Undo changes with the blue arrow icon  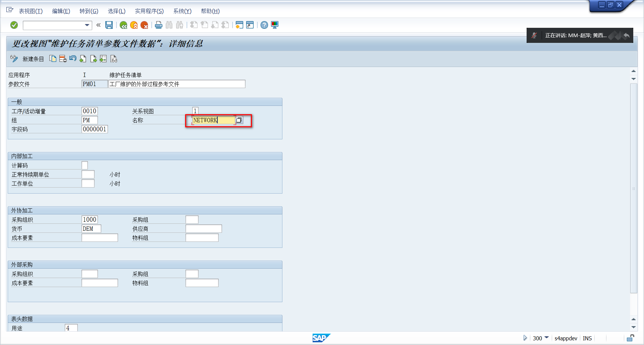[x=73, y=59]
